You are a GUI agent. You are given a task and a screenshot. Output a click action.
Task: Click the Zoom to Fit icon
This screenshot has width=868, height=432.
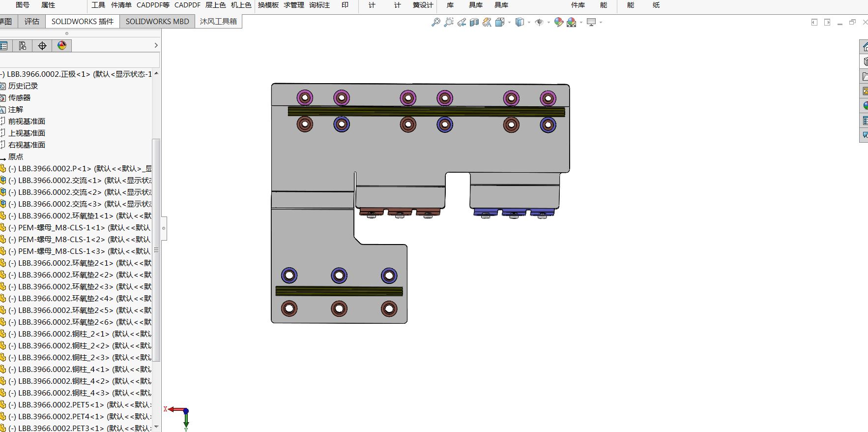[435, 22]
